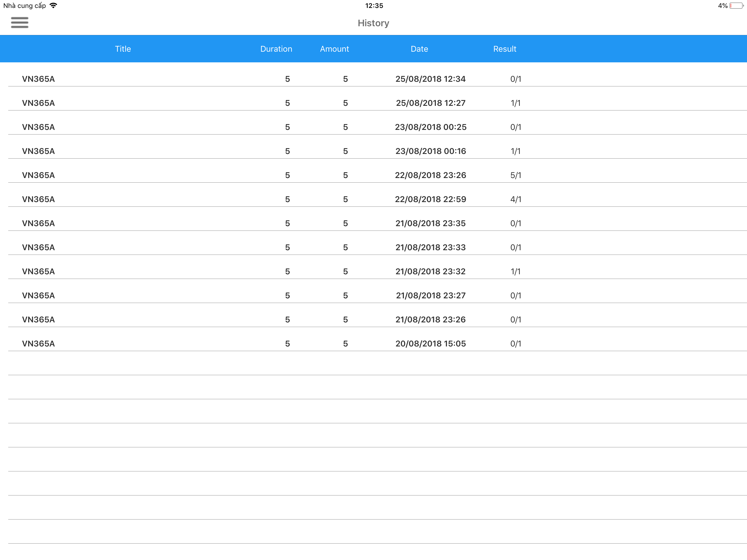Image resolution: width=747 pixels, height=560 pixels.
Task: Click Amount value in 21/08/2018 23:26 row
Action: point(345,320)
